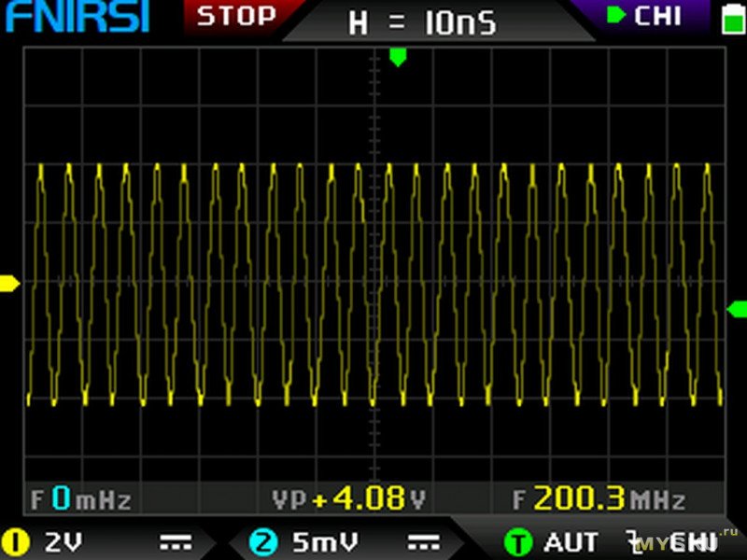747x560 pixels.
Task: Toggle channel 1 DC coupling symbol
Action: click(174, 541)
